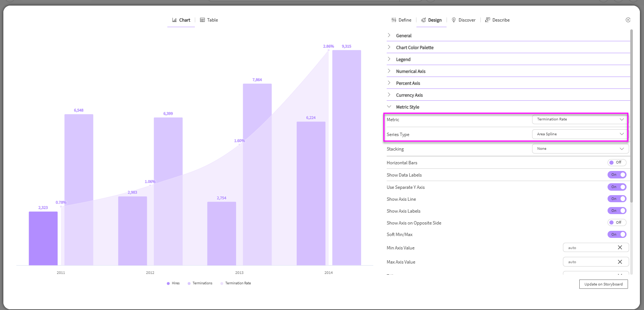Open the Metric dropdown showing Termination Rate
Viewport: 644px width, 310px height.
(x=580, y=119)
